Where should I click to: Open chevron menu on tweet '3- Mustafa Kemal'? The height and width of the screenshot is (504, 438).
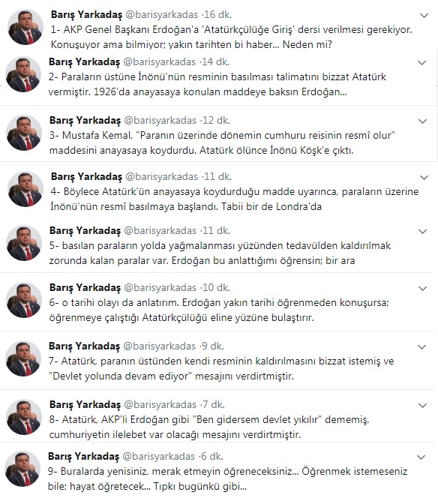pos(422,121)
